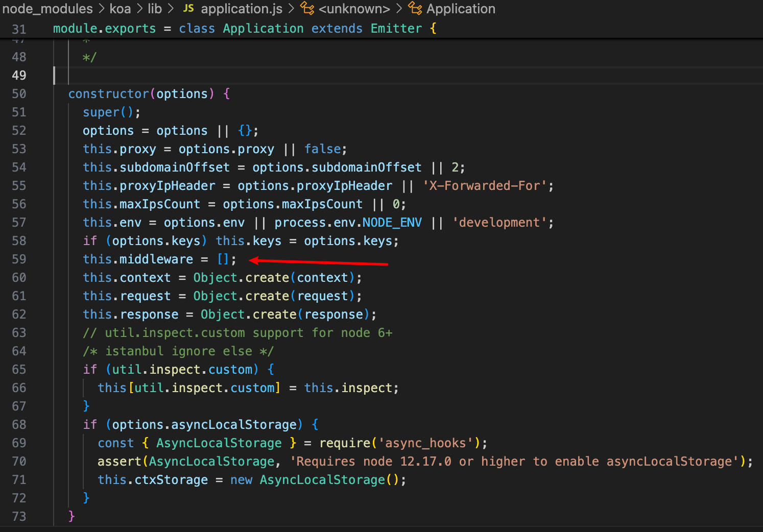Screen dimensions: 763x532
Task: Expand chevron after application.js breadcrumb
Action: coord(291,9)
